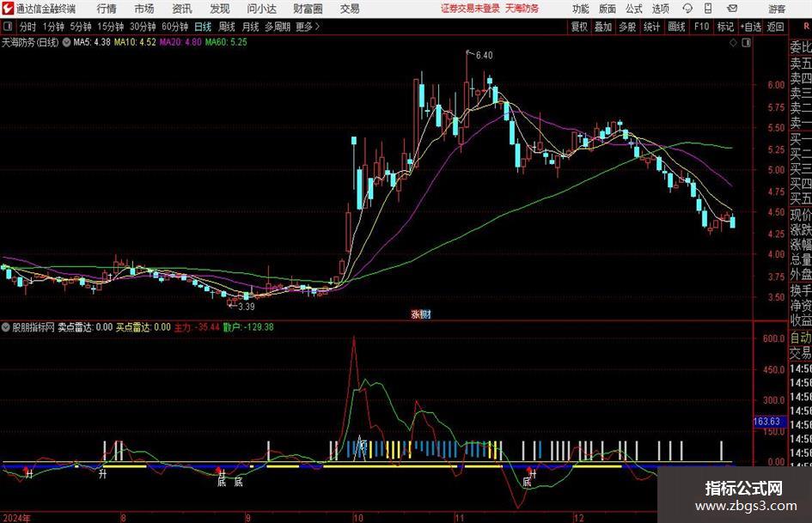Click the MA60: 5.25 value
812x523 pixels.
point(226,42)
